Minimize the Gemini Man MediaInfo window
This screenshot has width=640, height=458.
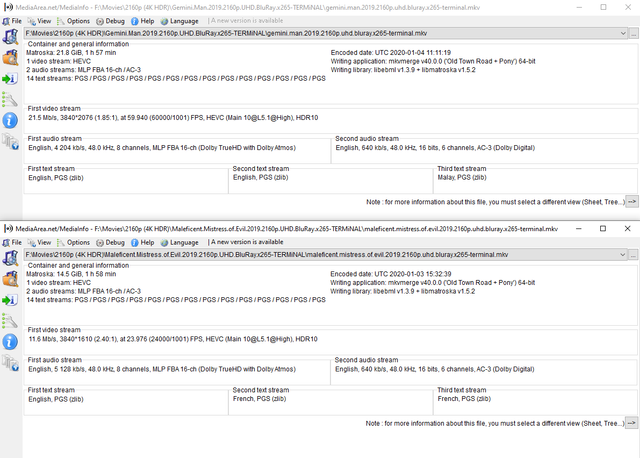click(579, 7)
